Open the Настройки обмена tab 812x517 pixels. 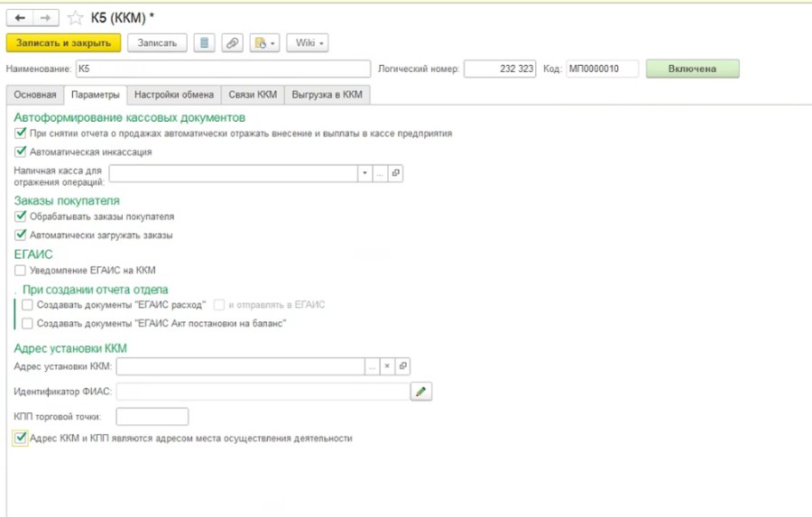pos(174,95)
